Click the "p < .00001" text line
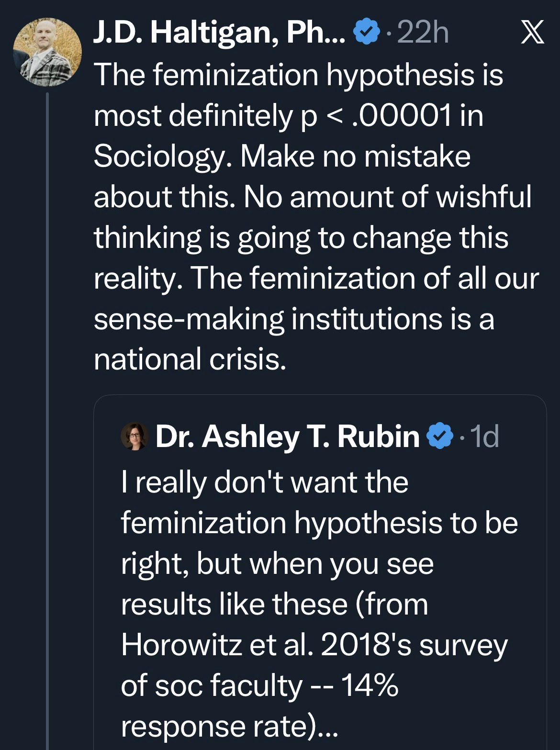Screen dimensions: 560x750 (x=288, y=116)
